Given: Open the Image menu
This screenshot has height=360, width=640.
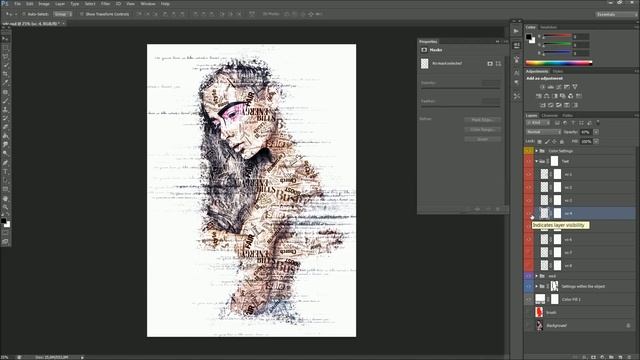Looking at the screenshot, I should click(44, 4).
